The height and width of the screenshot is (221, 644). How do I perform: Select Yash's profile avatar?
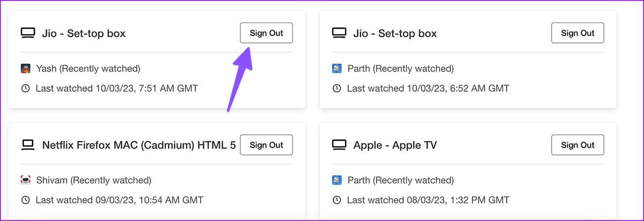(x=25, y=69)
